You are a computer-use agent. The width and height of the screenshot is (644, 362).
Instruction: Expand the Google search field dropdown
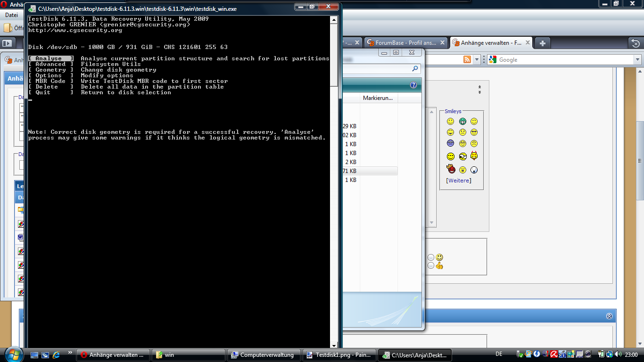click(638, 59)
